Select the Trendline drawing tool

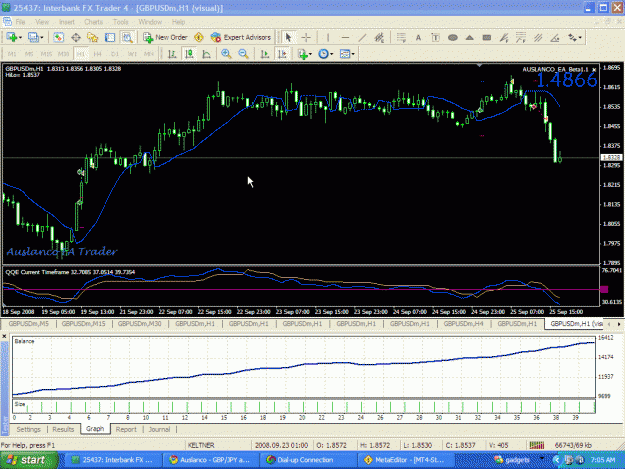pos(362,37)
